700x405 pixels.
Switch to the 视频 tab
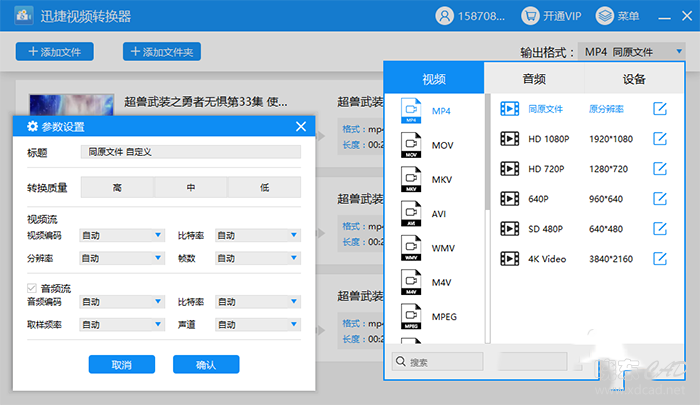434,79
